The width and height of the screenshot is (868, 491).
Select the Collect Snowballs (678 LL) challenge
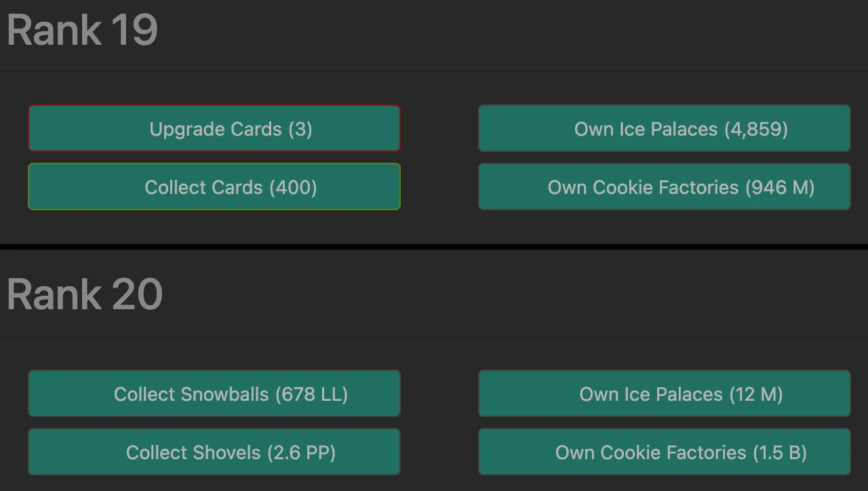coord(214,393)
